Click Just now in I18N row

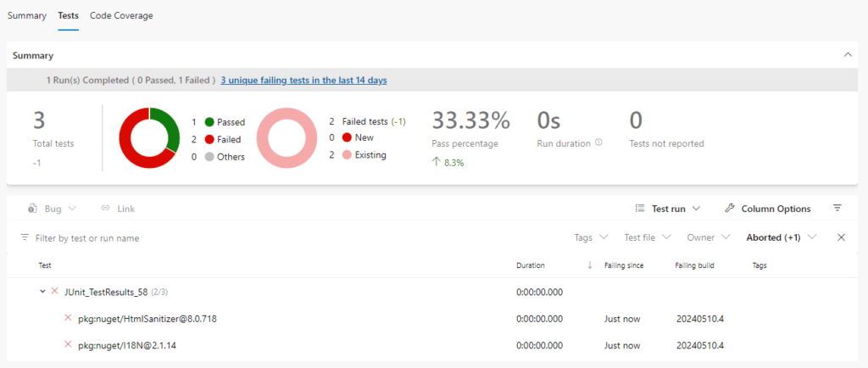pos(622,345)
